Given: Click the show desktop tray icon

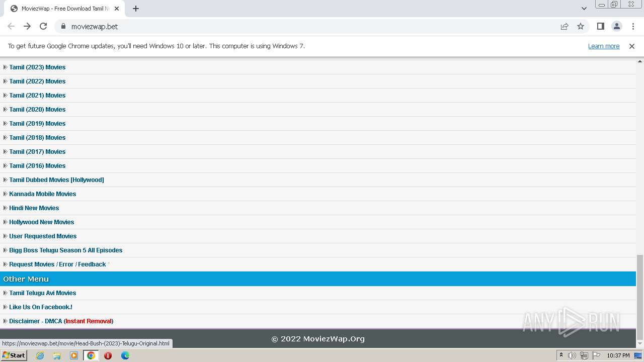Looking at the screenshot, I should point(638,355).
